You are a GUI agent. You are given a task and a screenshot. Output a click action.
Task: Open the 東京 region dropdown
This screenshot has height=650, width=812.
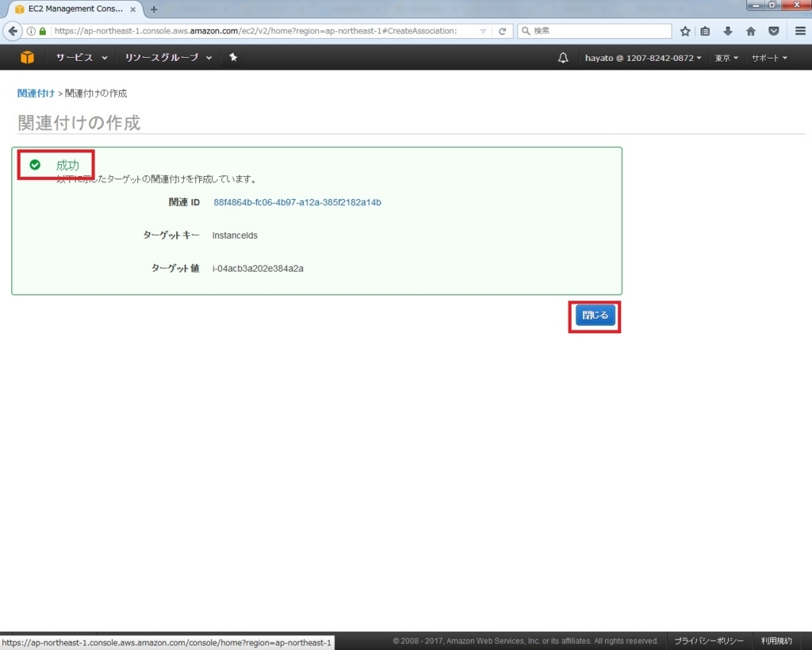[x=726, y=58]
